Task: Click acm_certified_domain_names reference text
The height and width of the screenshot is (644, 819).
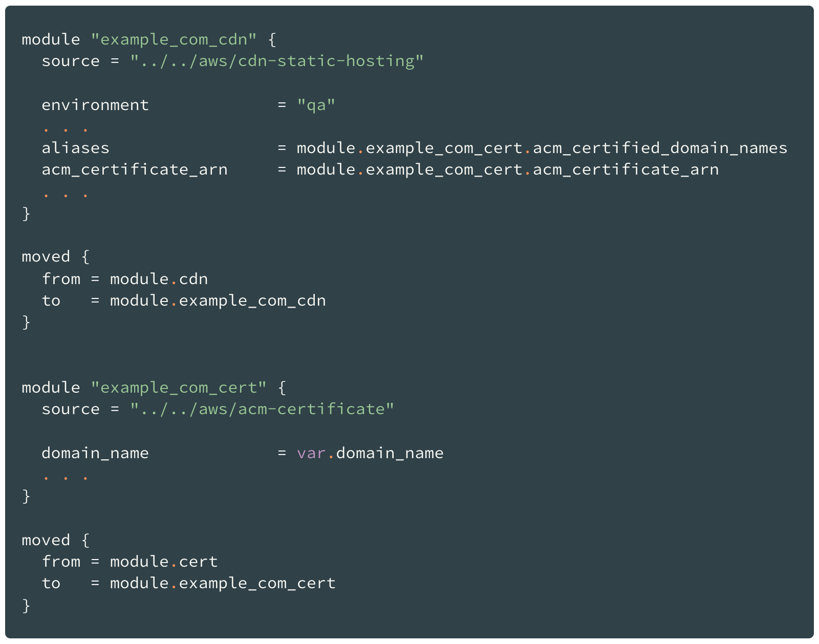Action: (x=660, y=148)
